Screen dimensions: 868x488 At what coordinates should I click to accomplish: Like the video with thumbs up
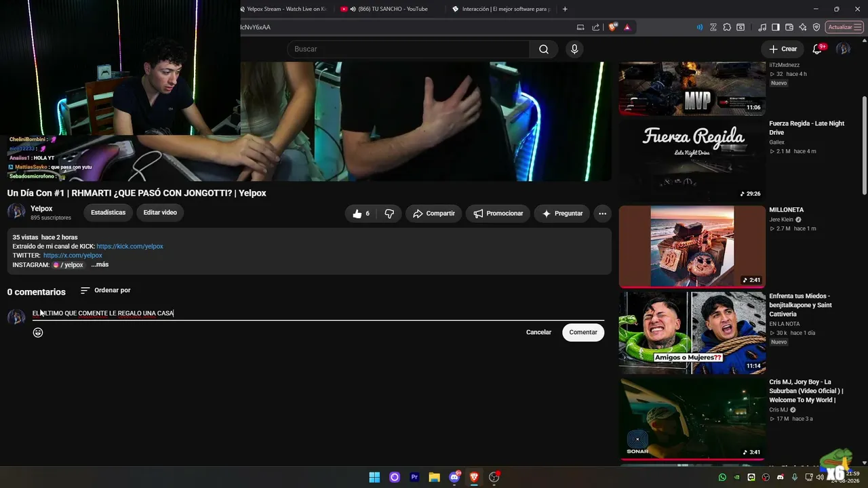click(361, 213)
